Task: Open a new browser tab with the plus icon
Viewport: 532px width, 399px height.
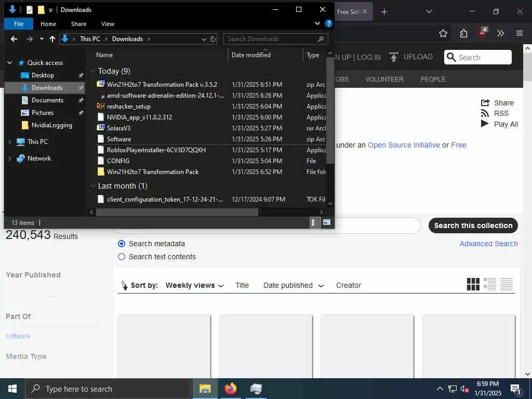Action: (384, 12)
